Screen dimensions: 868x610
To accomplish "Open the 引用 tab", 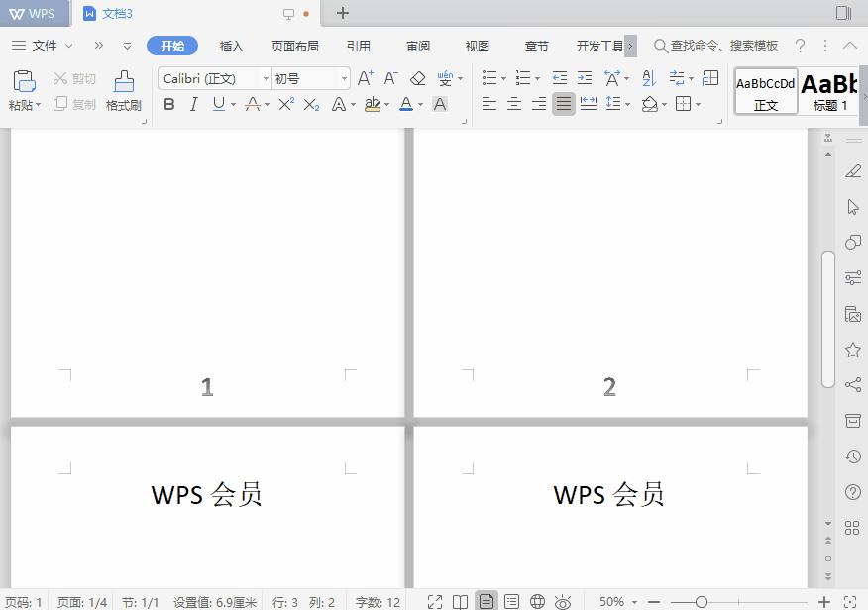I will click(358, 46).
